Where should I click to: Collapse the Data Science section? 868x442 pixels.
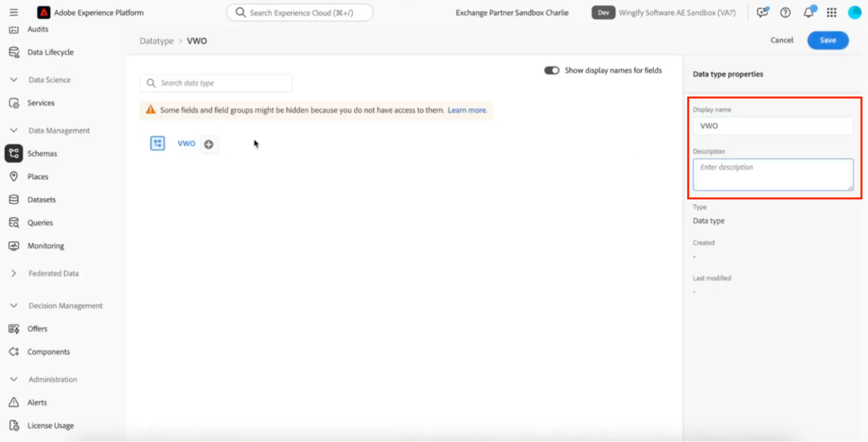pyautogui.click(x=14, y=80)
